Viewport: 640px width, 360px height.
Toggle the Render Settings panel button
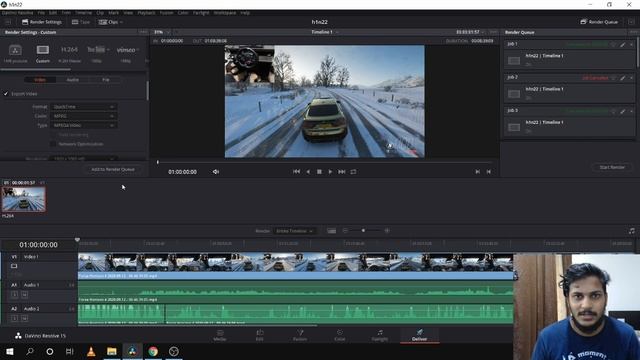click(x=41, y=22)
